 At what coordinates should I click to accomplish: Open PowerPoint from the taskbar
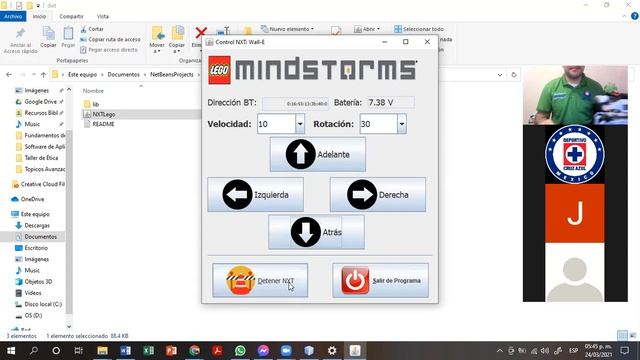[x=171, y=351]
